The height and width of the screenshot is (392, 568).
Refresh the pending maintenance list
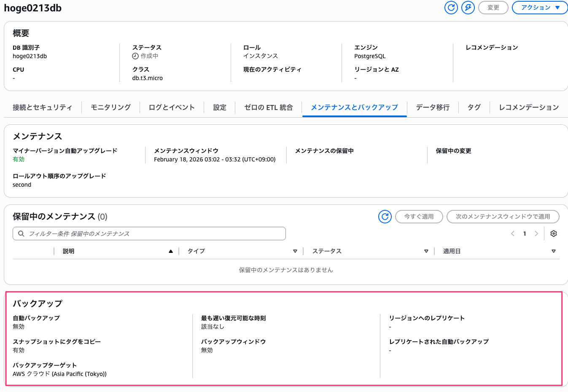[385, 217]
